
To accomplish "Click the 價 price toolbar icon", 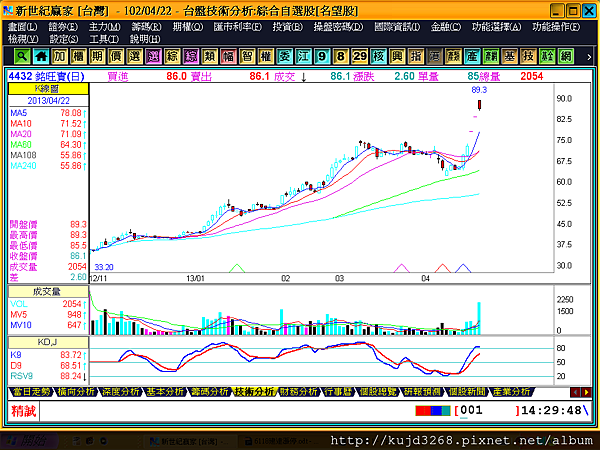I will click(x=116, y=57).
